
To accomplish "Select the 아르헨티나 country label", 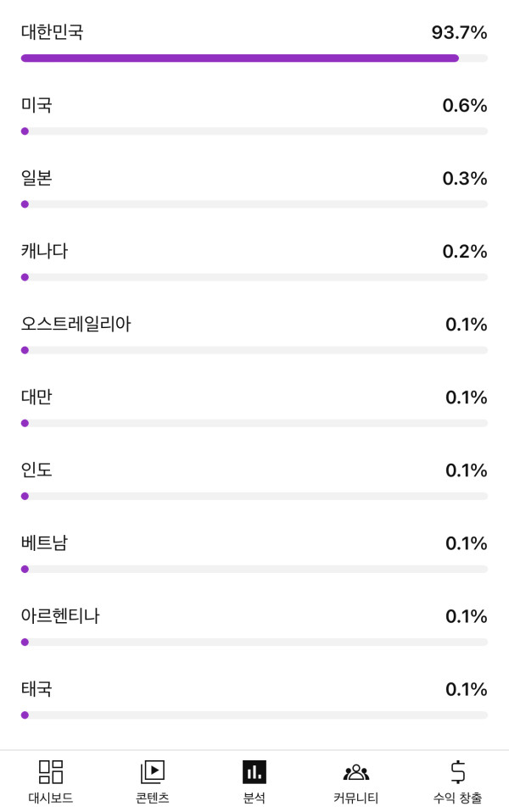I will [60, 616].
